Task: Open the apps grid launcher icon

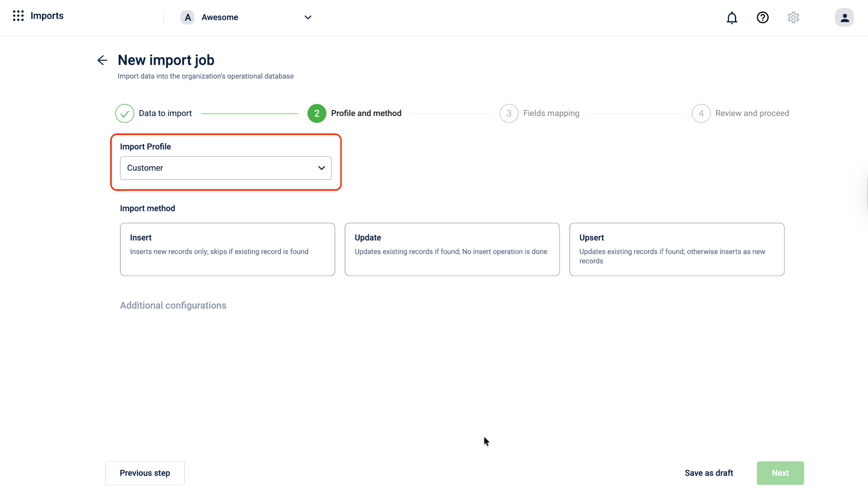Action: coord(18,16)
